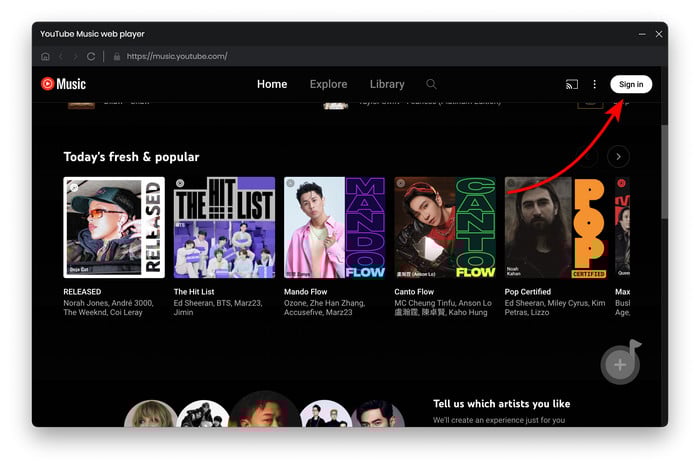This screenshot has width=700, height=469.
Task: Switch to the Explore tab
Action: click(x=328, y=84)
